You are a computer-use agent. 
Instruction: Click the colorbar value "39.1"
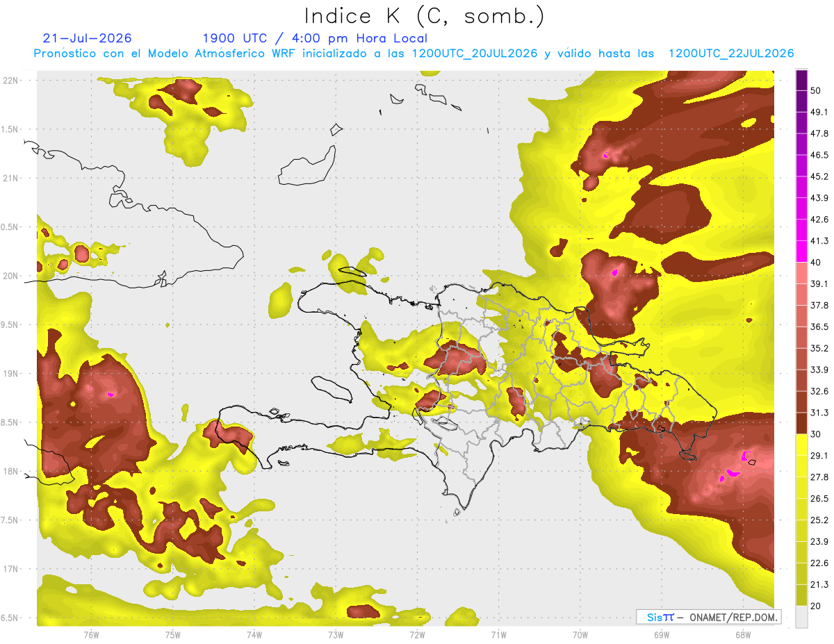pyautogui.click(x=819, y=283)
